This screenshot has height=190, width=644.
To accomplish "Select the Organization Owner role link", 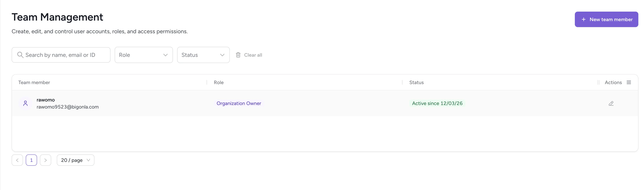I will pos(239,103).
